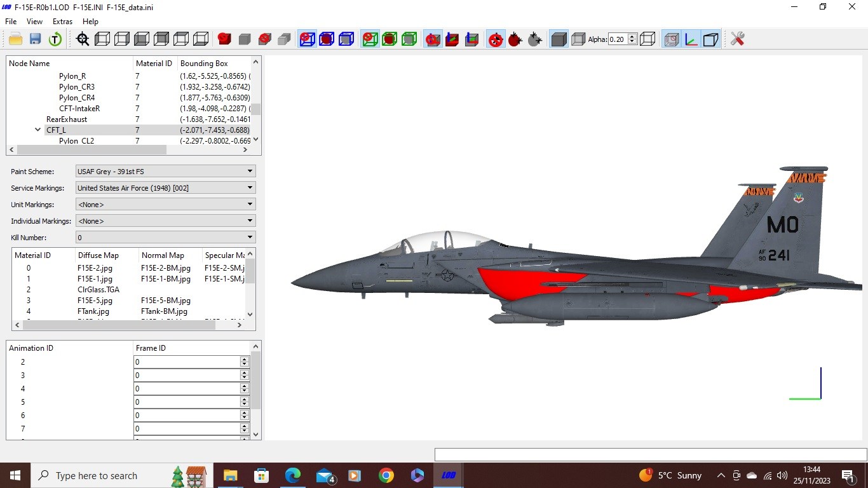
Task: Toggle the solid dark grey cube icon
Action: [x=559, y=39]
